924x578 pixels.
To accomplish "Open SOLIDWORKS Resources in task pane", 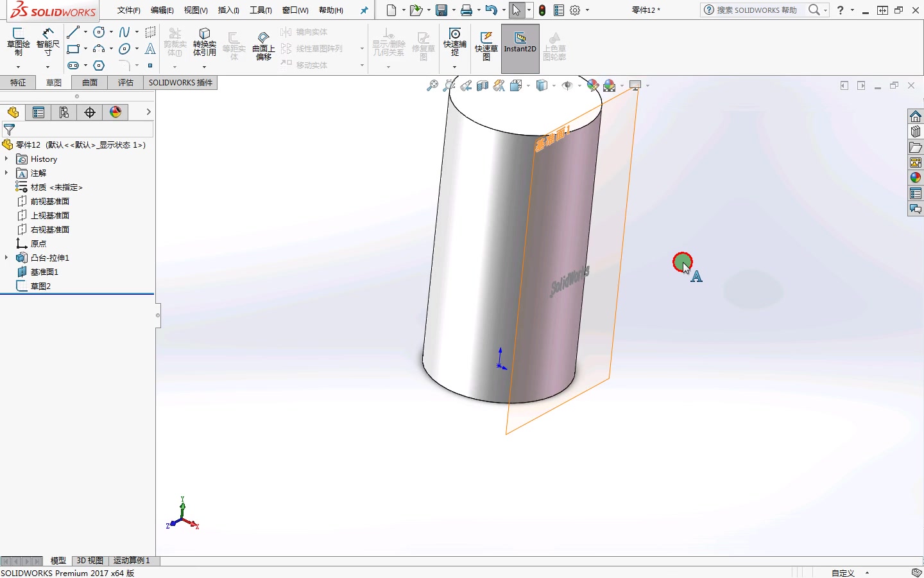I will point(916,116).
